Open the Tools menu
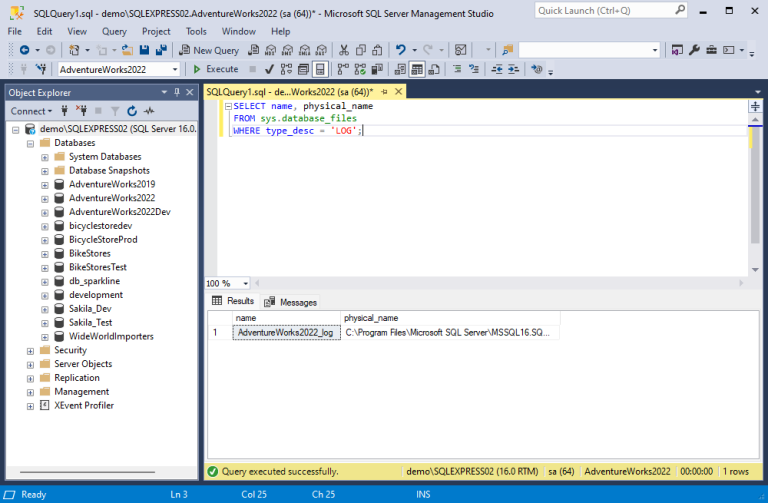 click(196, 31)
